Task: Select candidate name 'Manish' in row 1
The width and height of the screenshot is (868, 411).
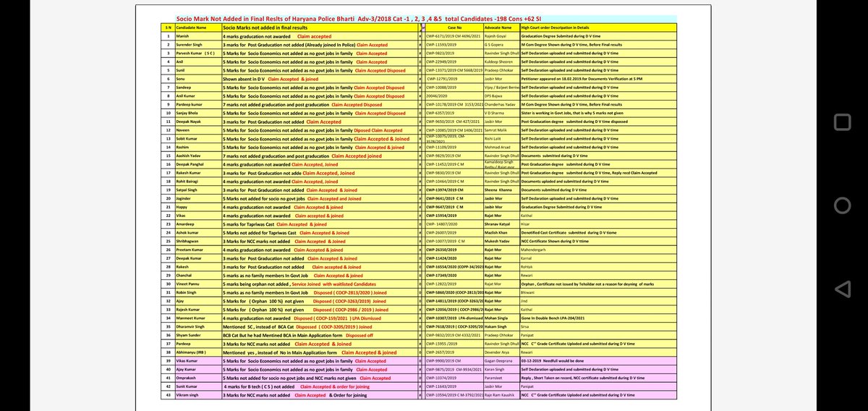Action: [184, 35]
